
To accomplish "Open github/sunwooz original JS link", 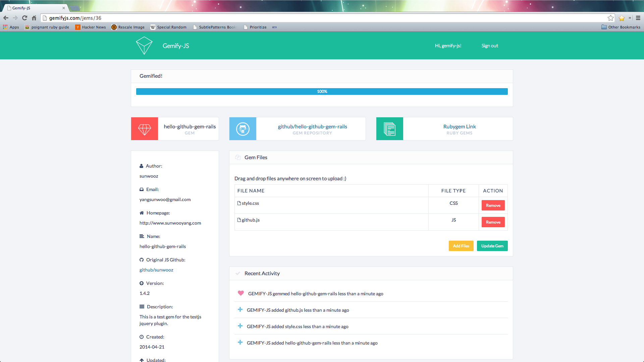I will (x=156, y=270).
